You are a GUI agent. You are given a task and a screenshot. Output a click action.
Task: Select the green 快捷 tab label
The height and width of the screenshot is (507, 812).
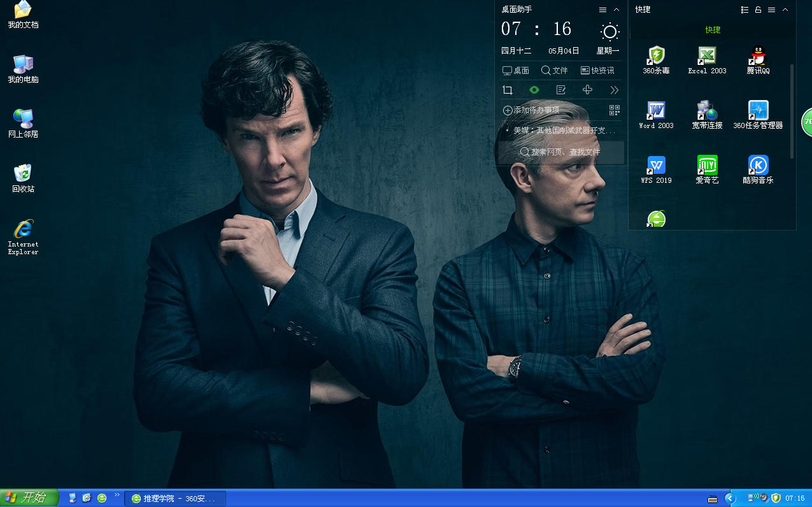click(x=713, y=30)
